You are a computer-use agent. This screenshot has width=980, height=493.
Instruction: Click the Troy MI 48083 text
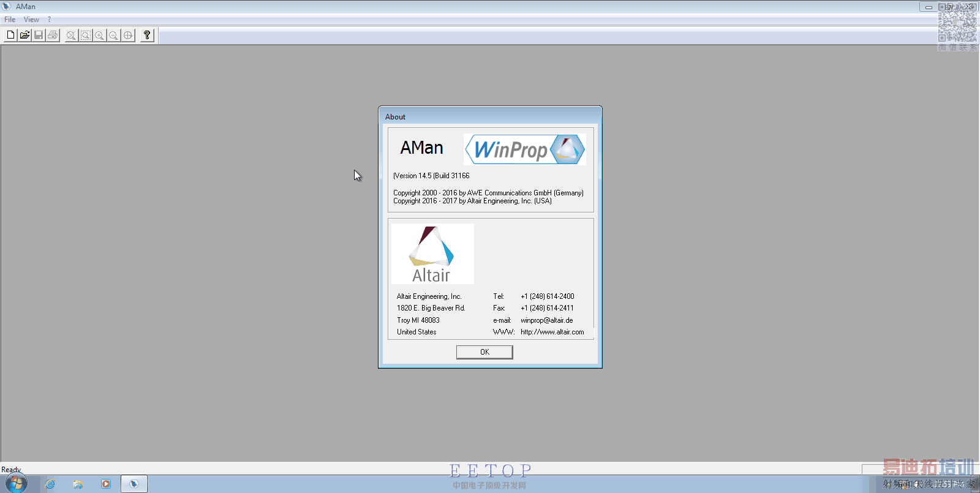pos(418,320)
